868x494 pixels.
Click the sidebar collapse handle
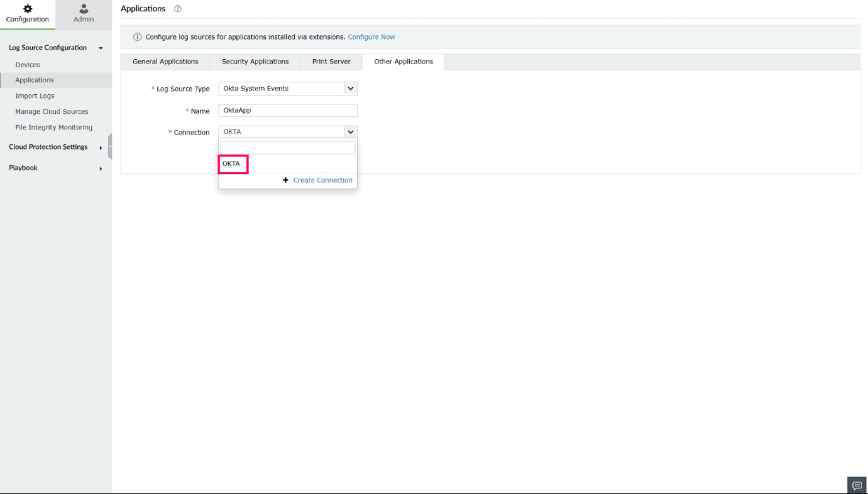(x=110, y=146)
